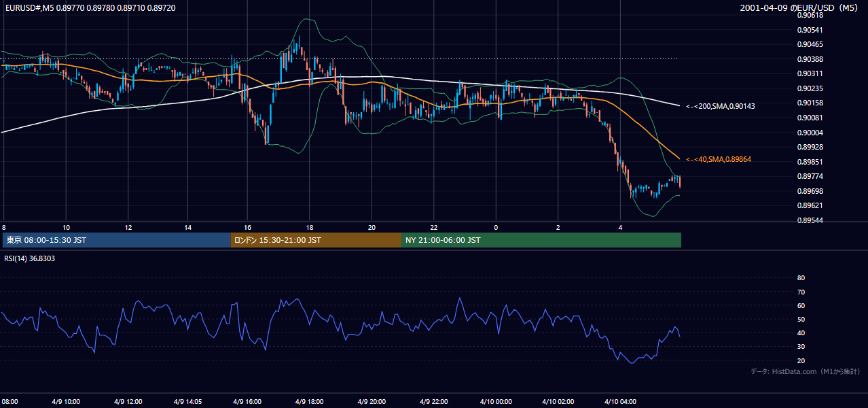Click the EURUSD#,M5 price header text
Viewport: 868px width, 408px height.
[x=89, y=7]
